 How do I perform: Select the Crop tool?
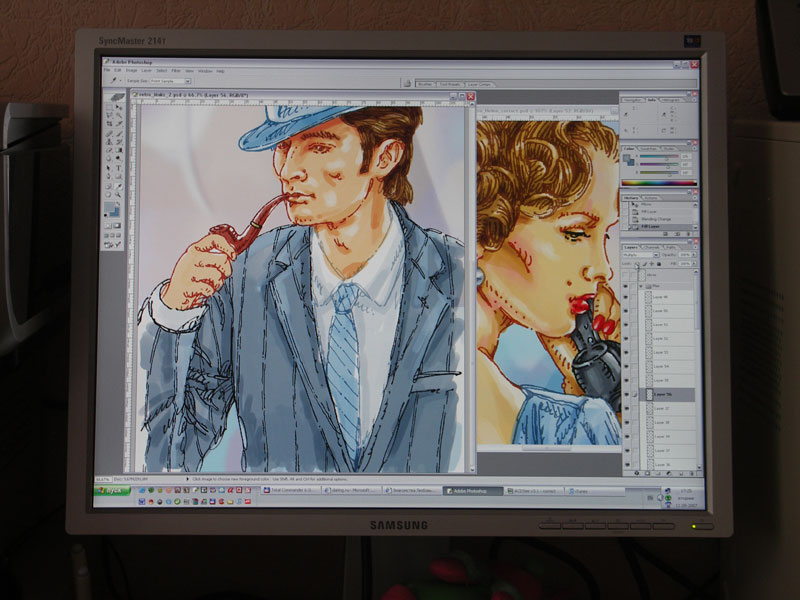point(109,124)
